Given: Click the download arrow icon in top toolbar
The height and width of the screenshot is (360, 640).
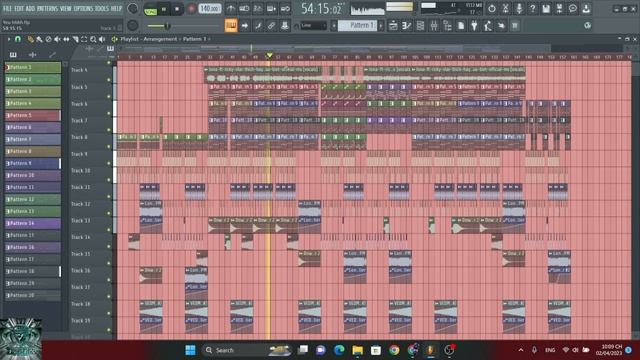Looking at the screenshot, I should tap(586, 8).
